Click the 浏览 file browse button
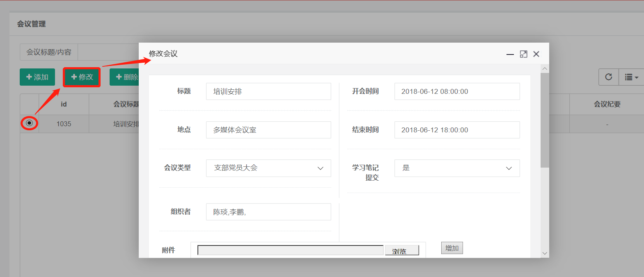Viewport: 644px width, 277px height. pyautogui.click(x=401, y=251)
